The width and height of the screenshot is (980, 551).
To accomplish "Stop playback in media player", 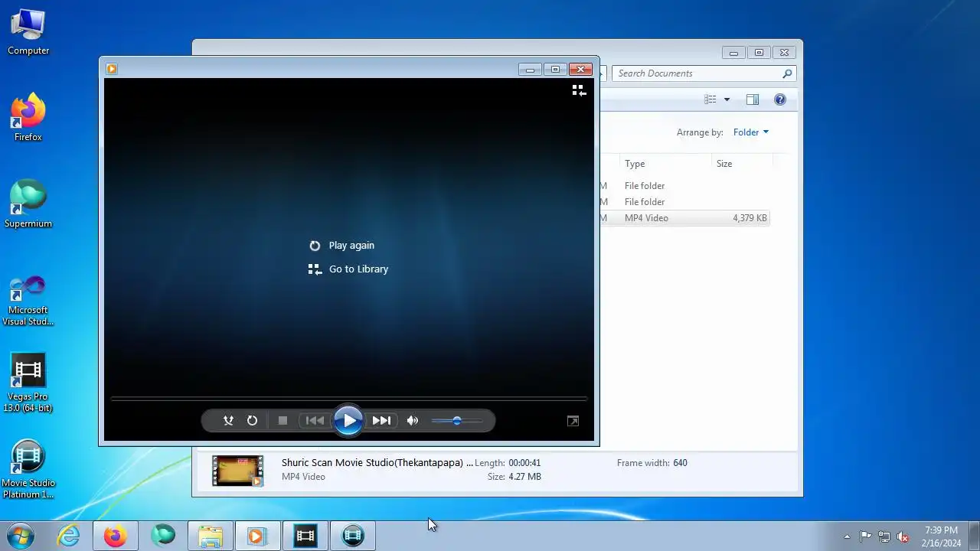I will [x=283, y=420].
